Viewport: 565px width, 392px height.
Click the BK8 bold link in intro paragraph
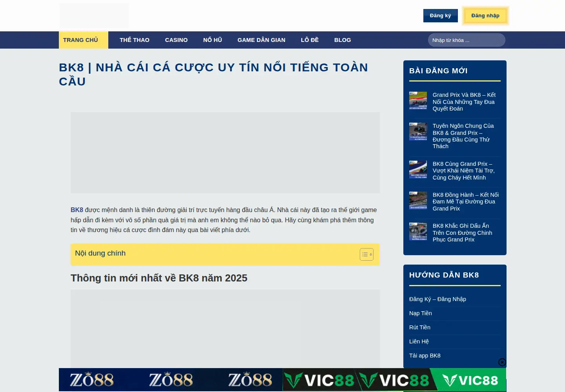tap(77, 210)
